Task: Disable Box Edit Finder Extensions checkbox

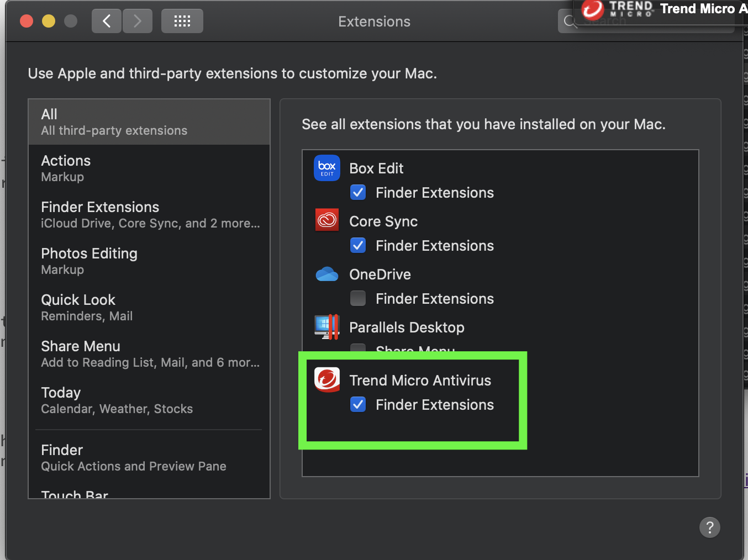Action: coord(358,192)
